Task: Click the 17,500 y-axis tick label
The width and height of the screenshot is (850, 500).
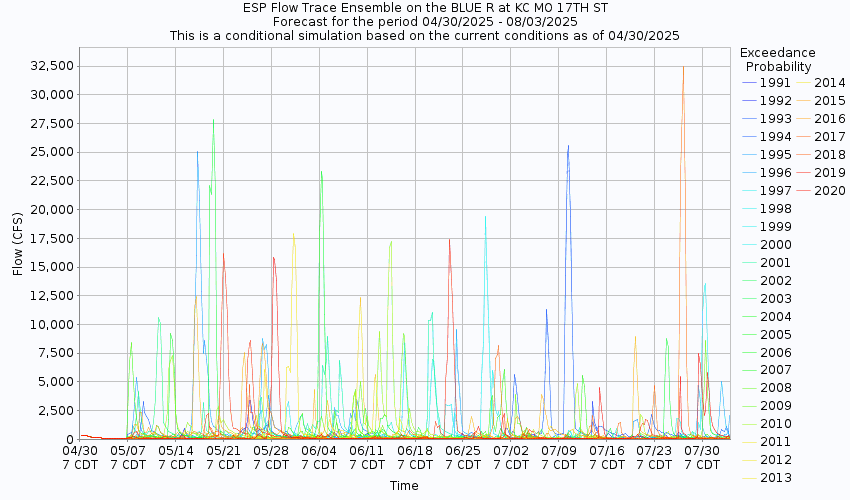Action: coord(53,238)
